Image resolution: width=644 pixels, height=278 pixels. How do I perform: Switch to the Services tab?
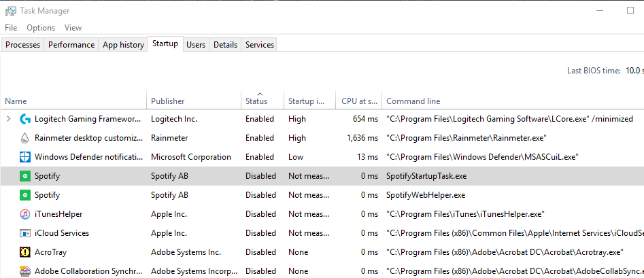click(260, 45)
